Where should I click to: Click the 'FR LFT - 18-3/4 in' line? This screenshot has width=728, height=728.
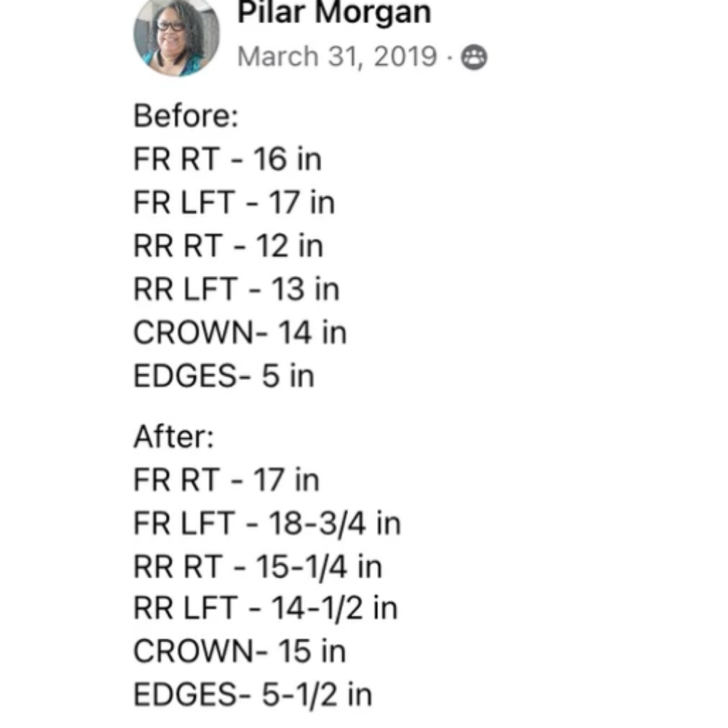tap(267, 523)
